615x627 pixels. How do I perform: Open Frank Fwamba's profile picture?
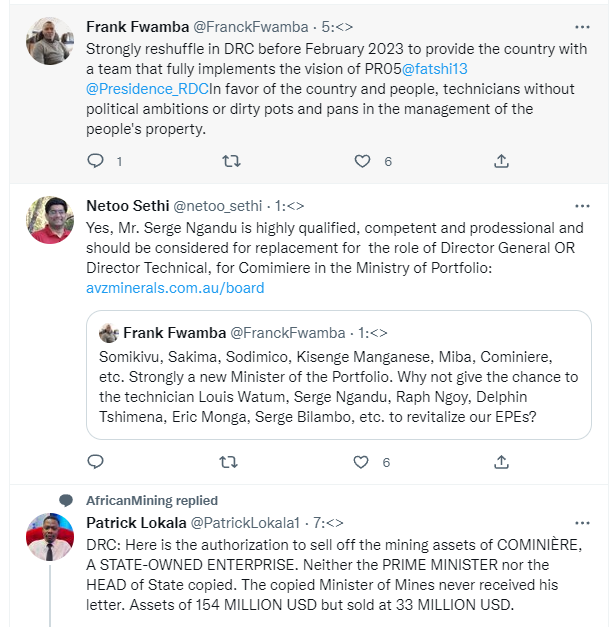point(49,41)
